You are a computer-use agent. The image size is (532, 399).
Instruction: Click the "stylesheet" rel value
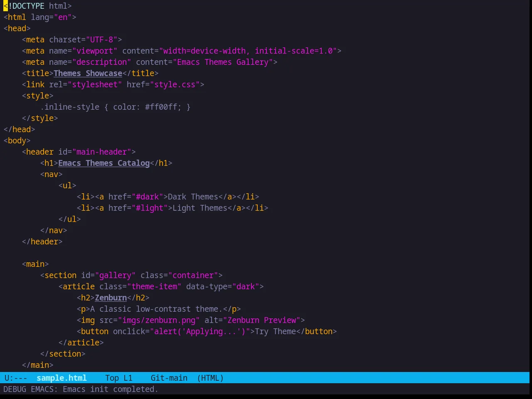pyautogui.click(x=95, y=84)
